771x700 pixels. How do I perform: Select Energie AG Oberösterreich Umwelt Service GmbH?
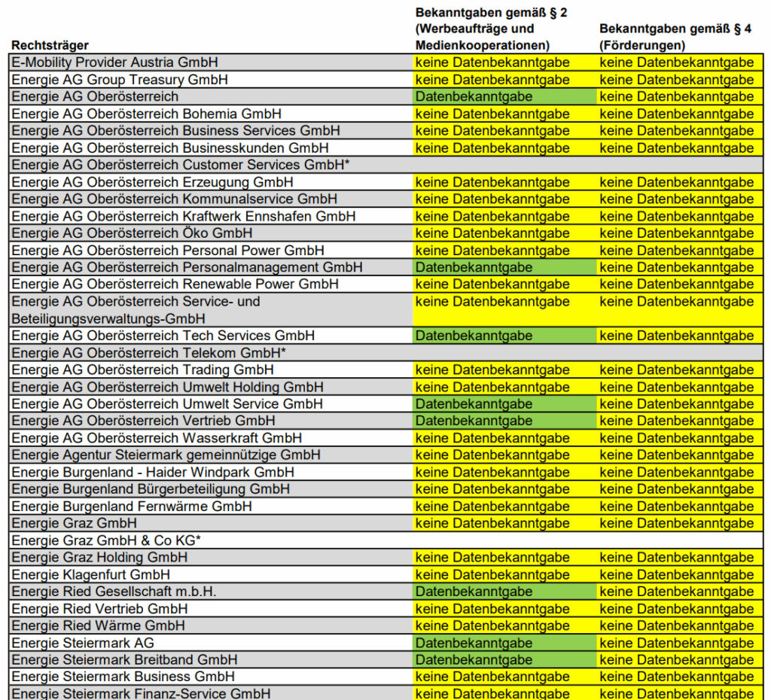coord(167,404)
